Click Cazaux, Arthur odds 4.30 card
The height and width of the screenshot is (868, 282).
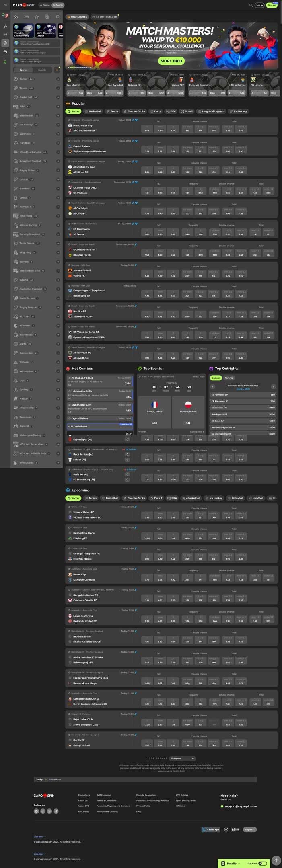pyautogui.click(x=154, y=412)
